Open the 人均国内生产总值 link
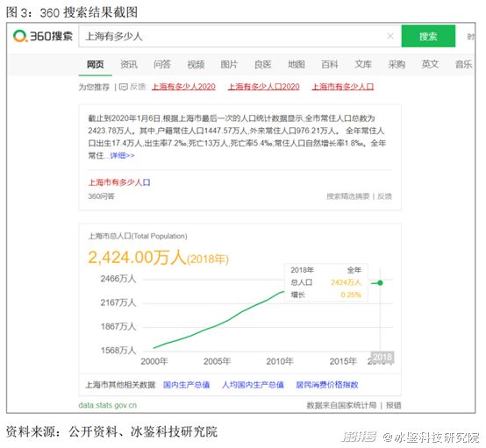Image resolution: width=486 pixels, height=448 pixels. click(253, 385)
